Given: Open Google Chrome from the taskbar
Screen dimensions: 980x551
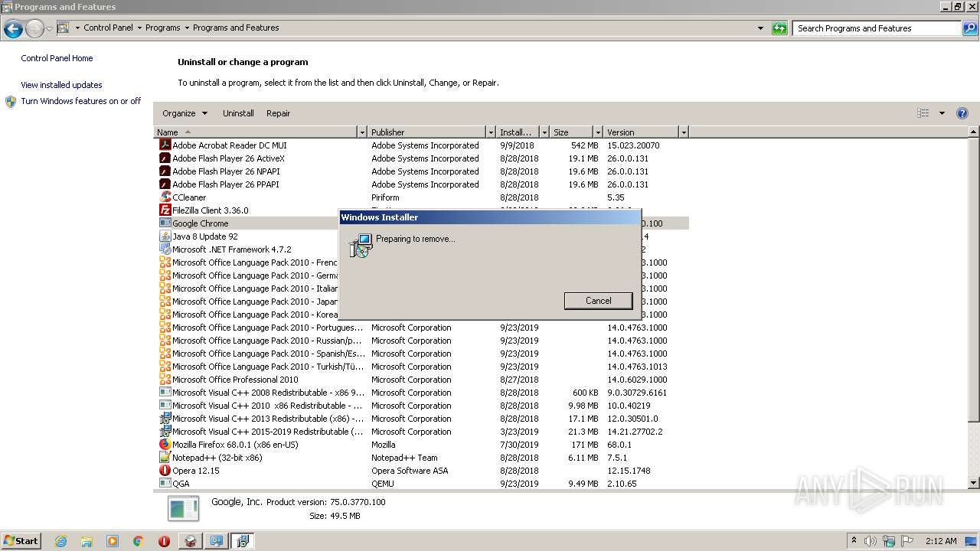Looking at the screenshot, I should [139, 541].
